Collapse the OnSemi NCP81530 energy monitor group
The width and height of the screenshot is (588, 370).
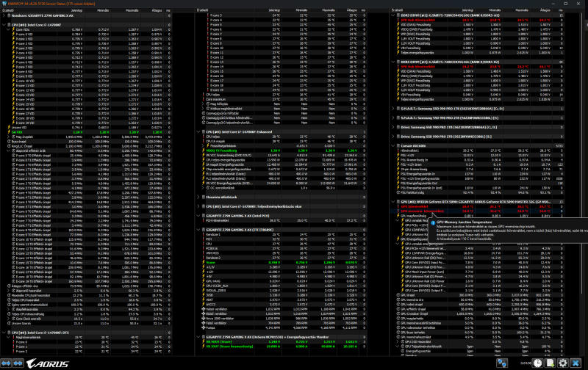198,337
